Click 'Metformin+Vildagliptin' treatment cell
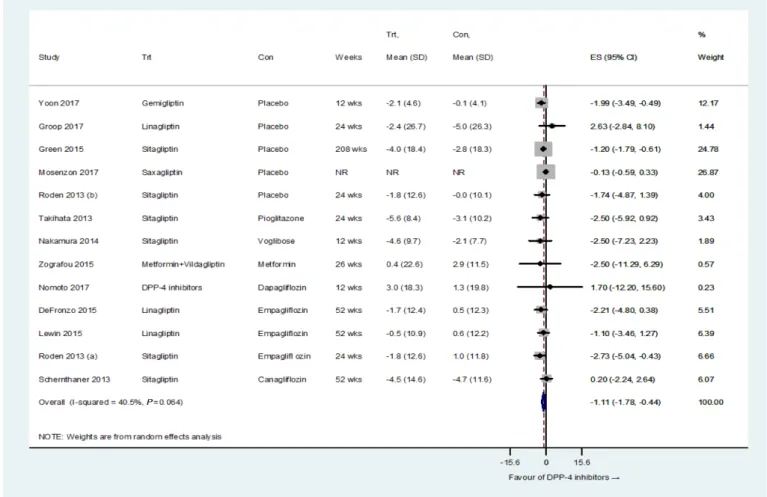 coord(183,264)
